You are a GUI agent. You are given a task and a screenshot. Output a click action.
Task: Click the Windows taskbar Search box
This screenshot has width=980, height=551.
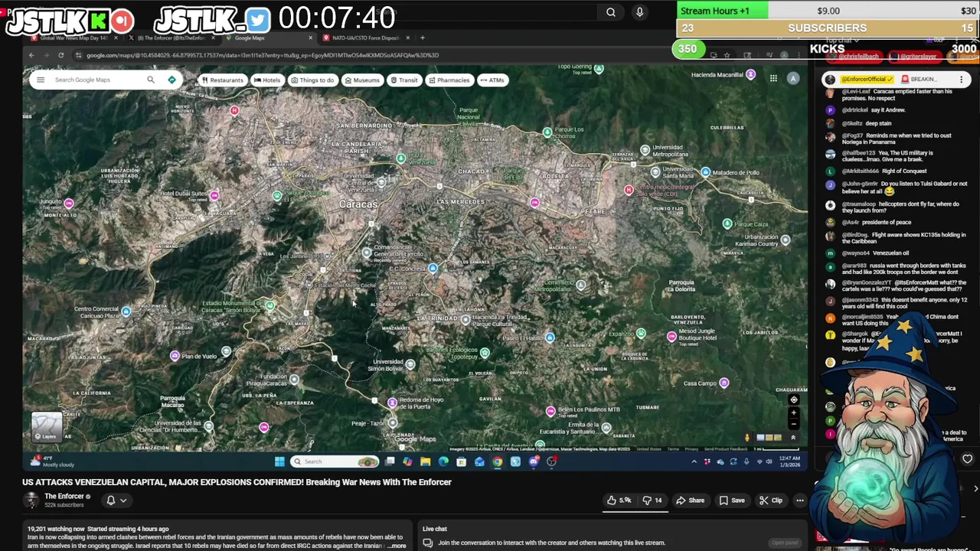335,461
